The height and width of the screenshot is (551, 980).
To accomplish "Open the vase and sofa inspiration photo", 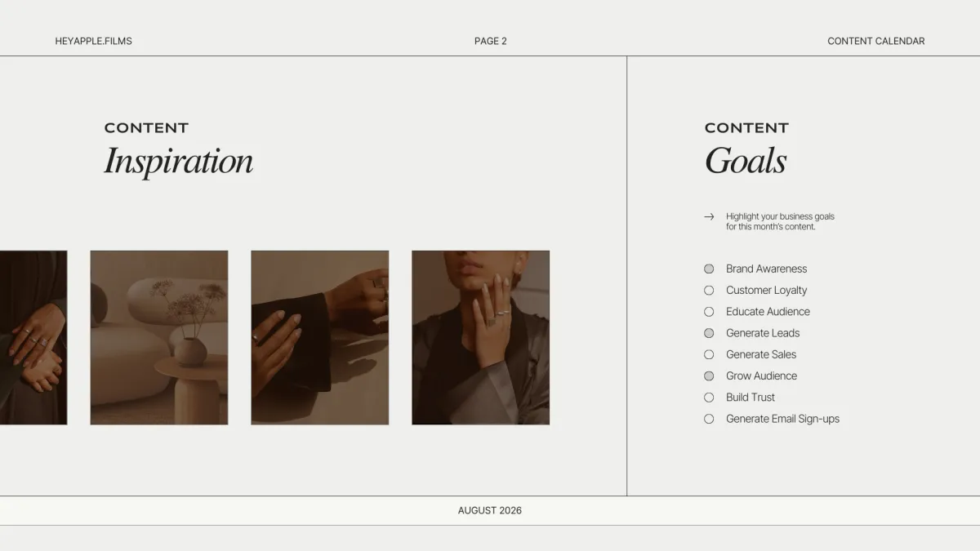I will (159, 337).
